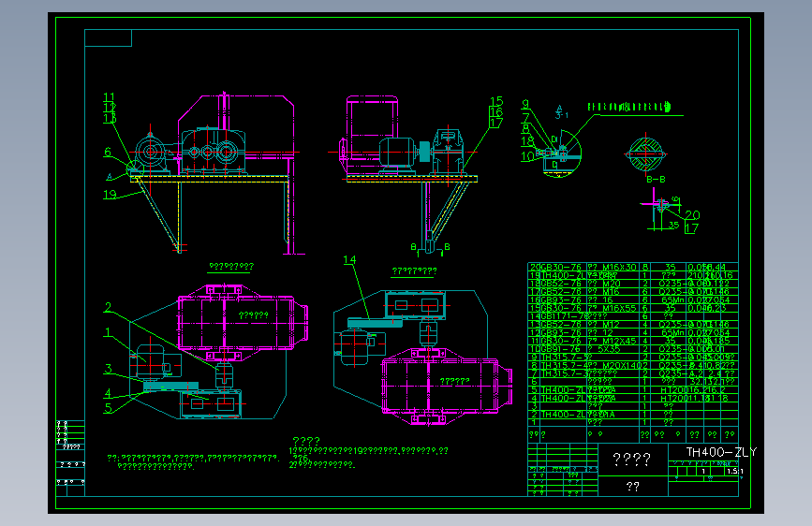Select callout number 1 on left plan view
This screenshot has width=812, height=526.
(x=107, y=332)
